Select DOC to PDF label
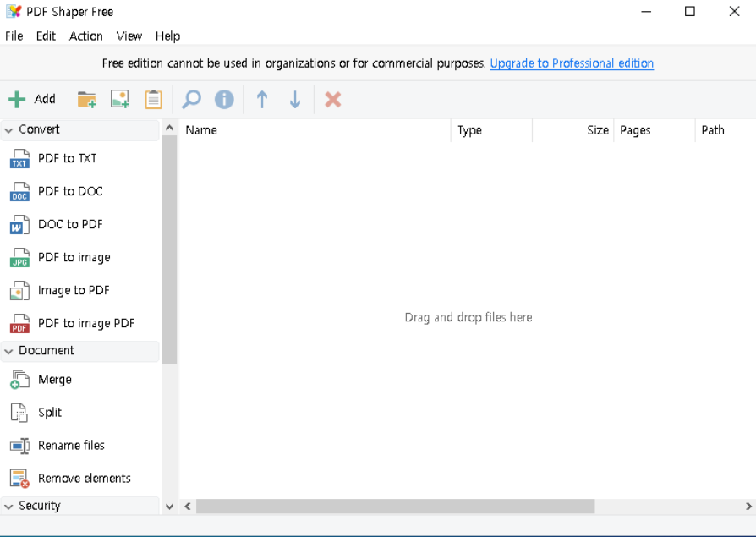 tap(70, 224)
